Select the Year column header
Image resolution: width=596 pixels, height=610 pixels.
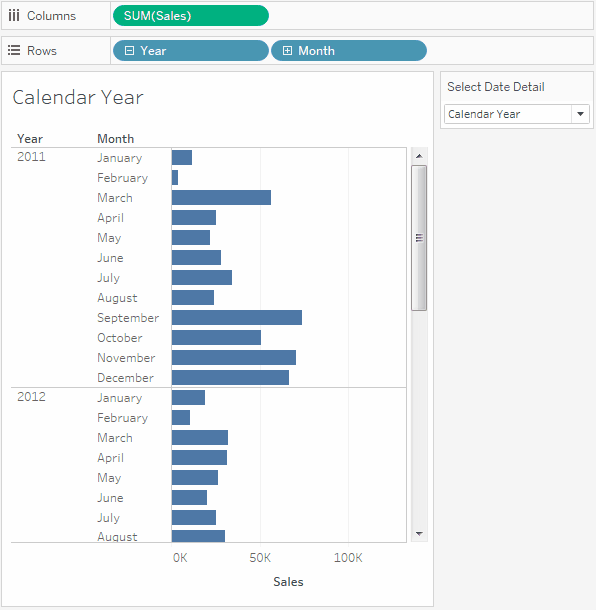(x=30, y=138)
